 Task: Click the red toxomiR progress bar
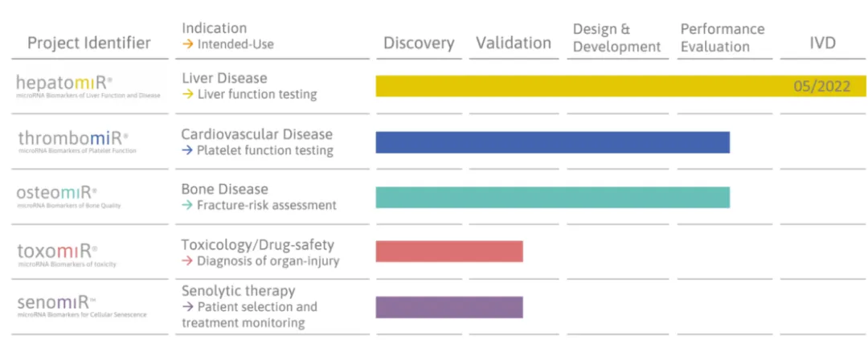[x=449, y=252]
